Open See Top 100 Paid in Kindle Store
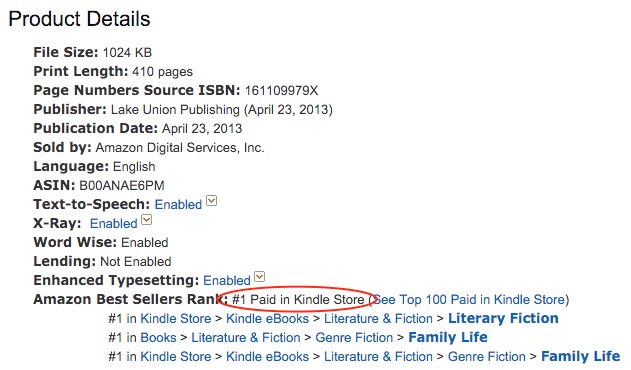This screenshot has width=631, height=370. coord(469,300)
